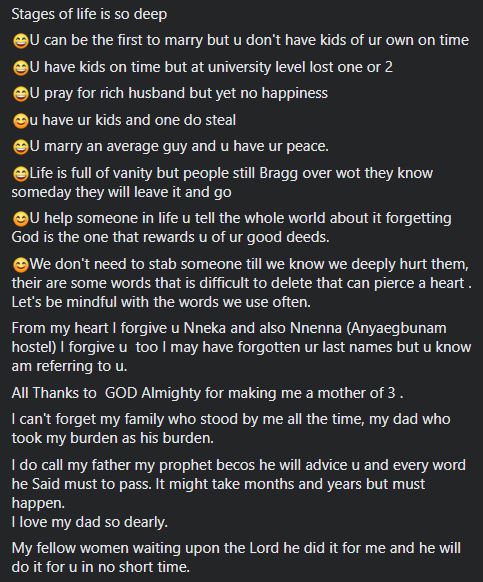Click the emoji before 'U have kids on time'
Image resolution: width=483 pixels, height=582 pixels.
tap(20, 68)
